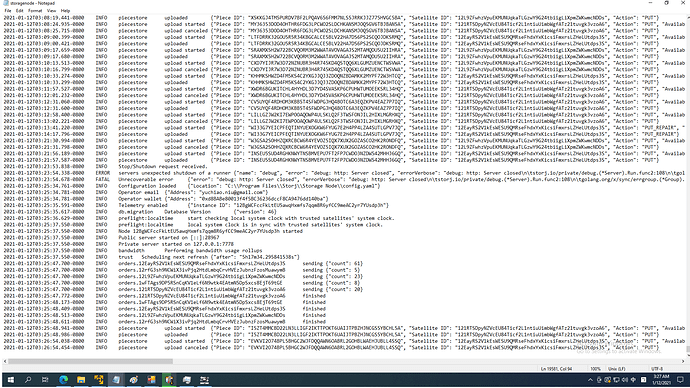Click the "Ln 19581, Col 94" status entry
The image size is (690, 388).
(x=556, y=369)
